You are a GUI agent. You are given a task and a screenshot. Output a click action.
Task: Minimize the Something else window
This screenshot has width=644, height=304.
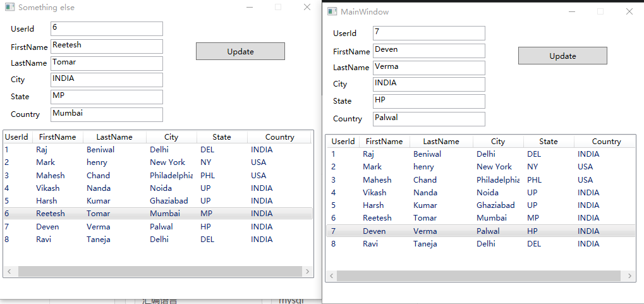tap(249, 7)
